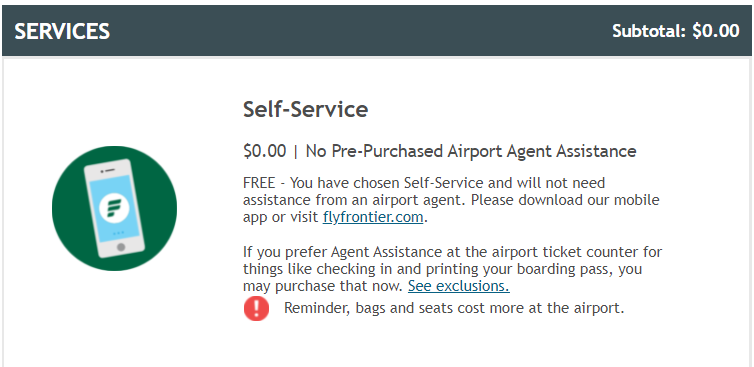Click the dark SERVICES header bar

377,31
